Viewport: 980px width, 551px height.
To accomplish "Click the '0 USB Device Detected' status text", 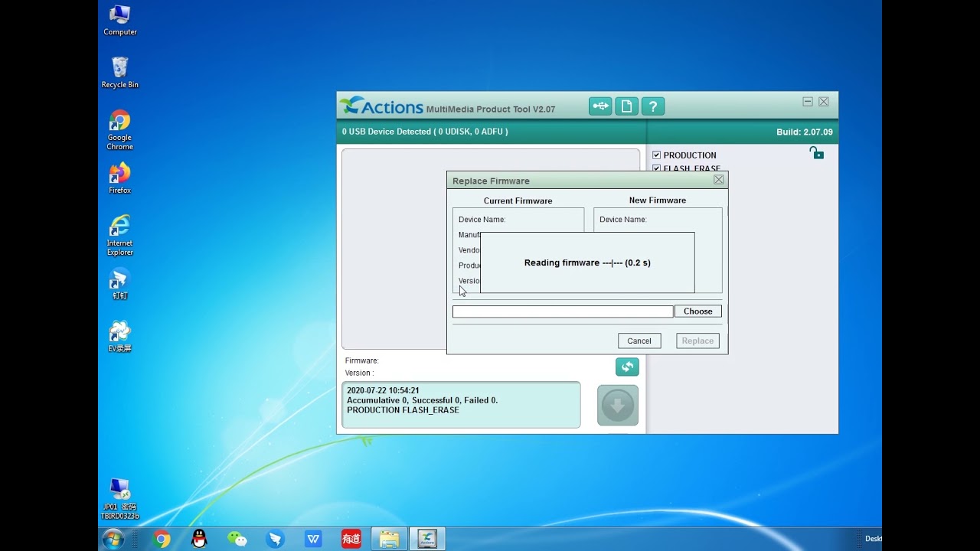I will pos(425,132).
